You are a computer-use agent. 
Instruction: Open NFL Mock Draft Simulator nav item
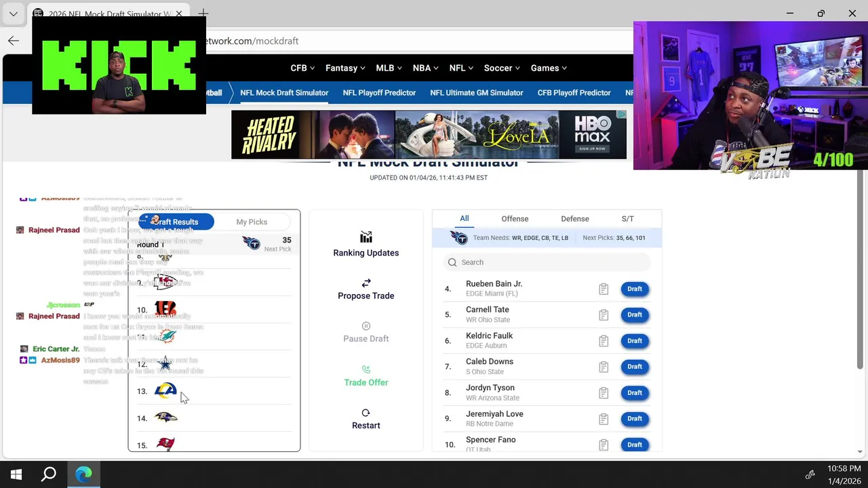click(x=284, y=93)
